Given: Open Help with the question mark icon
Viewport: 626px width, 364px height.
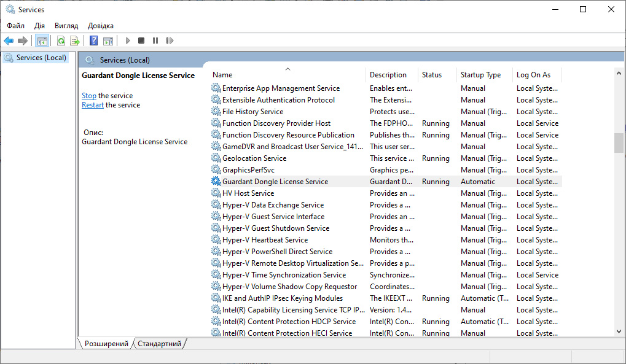Looking at the screenshot, I should [x=94, y=41].
